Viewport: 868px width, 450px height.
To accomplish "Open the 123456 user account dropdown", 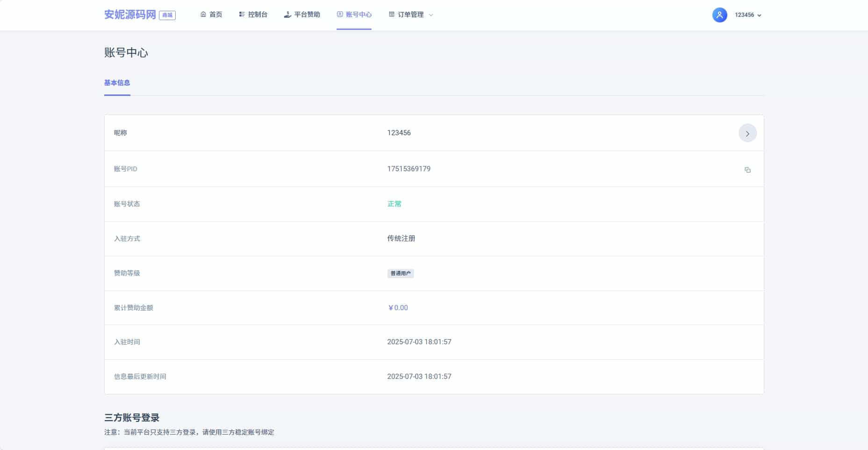I will [748, 15].
